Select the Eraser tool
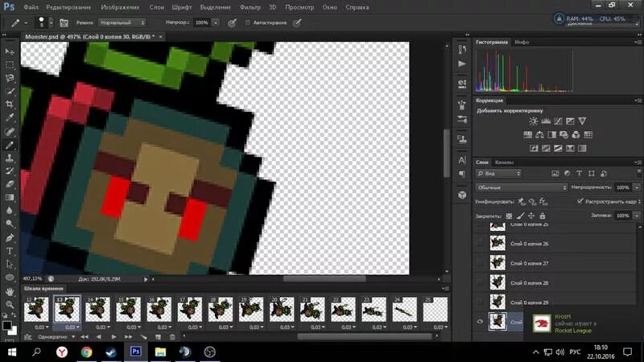The height and width of the screenshot is (362, 644). [x=10, y=184]
